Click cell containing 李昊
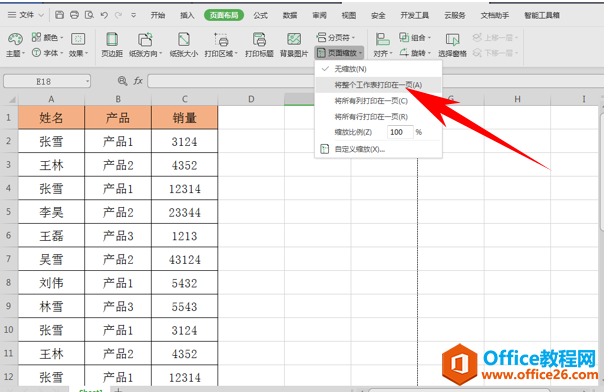605x392 pixels. (51, 212)
